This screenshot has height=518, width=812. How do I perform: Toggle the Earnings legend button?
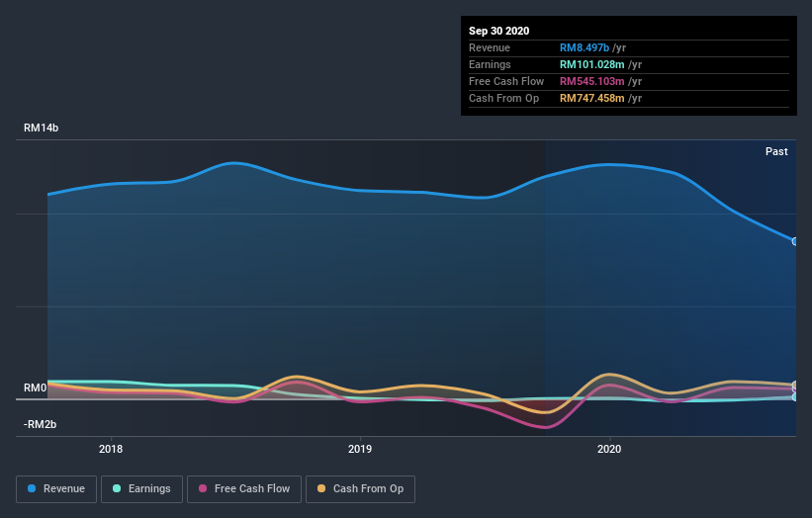[x=141, y=489]
